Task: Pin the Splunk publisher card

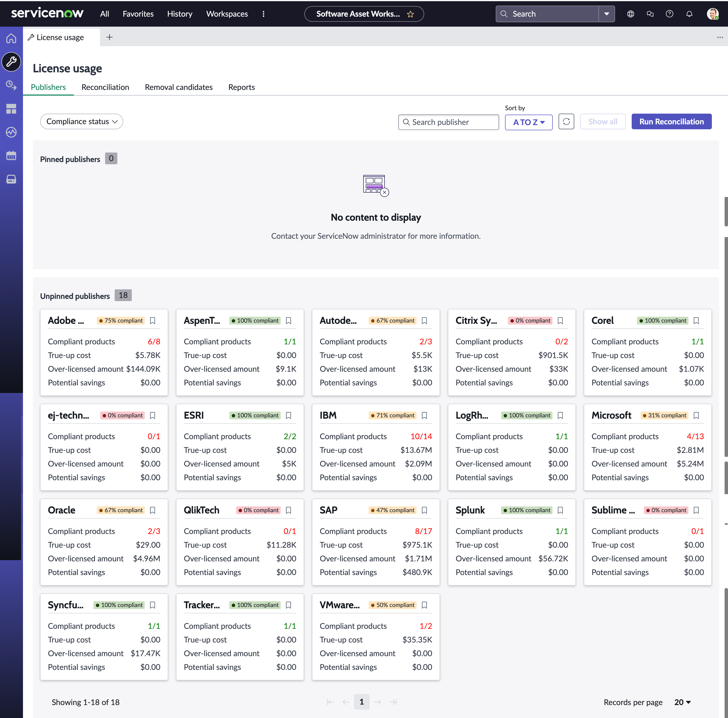Action: pyautogui.click(x=560, y=510)
